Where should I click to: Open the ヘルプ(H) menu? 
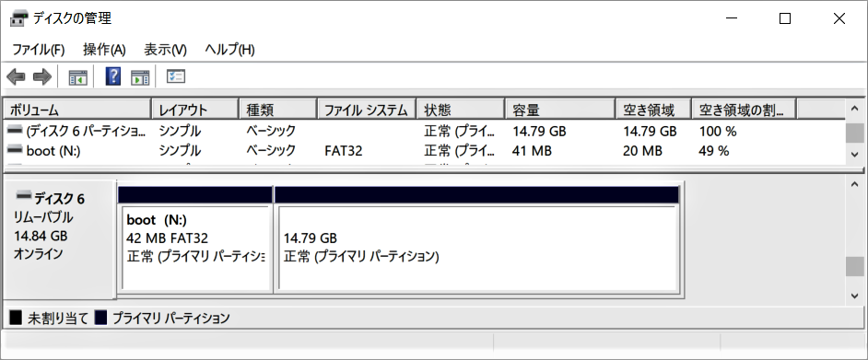point(229,50)
